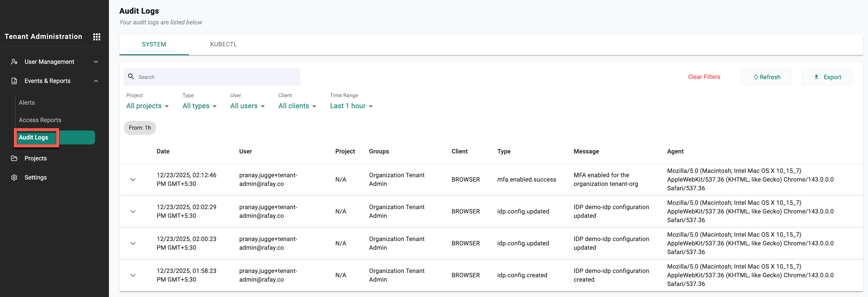Screen dimensions: 868x297
Task: Click the search magnifier icon
Action: [131, 77]
